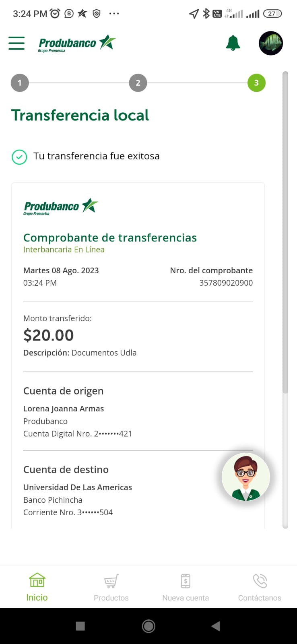
Task: Go to step 2 circle
Action: click(138, 83)
